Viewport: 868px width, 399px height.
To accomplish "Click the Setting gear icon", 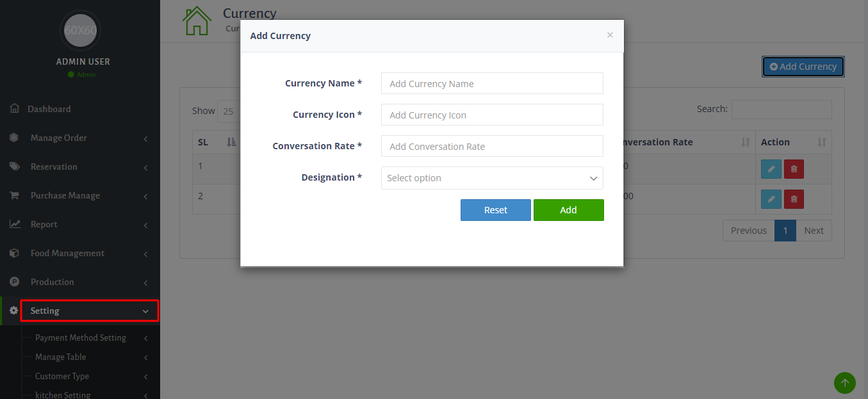I will [x=14, y=311].
